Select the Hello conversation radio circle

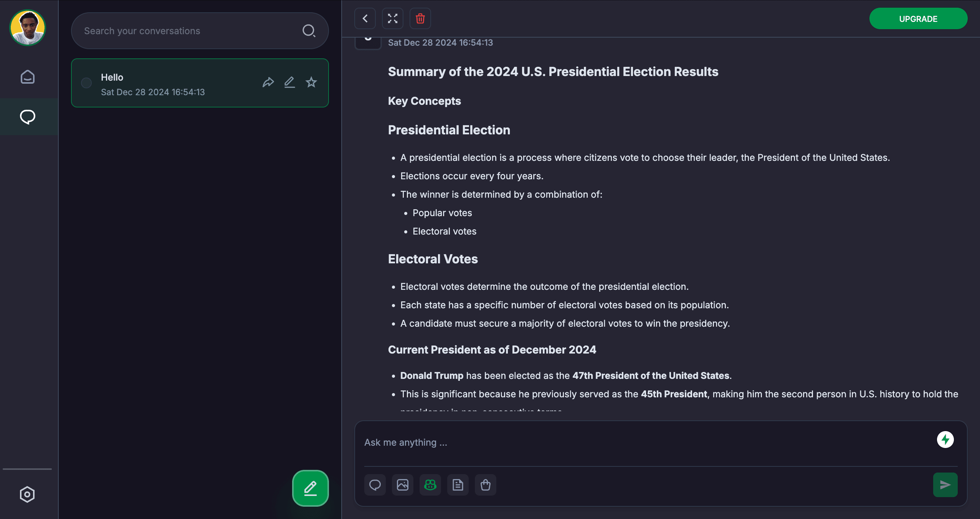coord(86,83)
